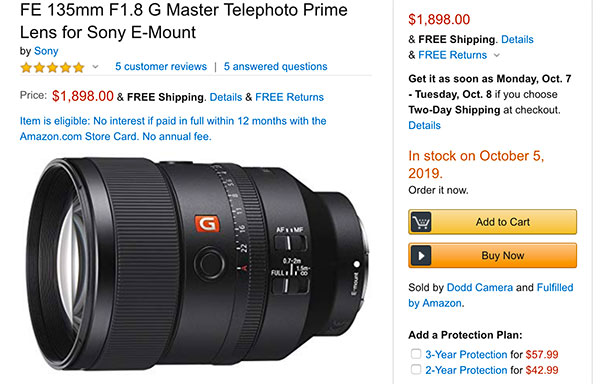Click the Add to Cart button
The width and height of the screenshot is (600, 384).
tap(492, 222)
